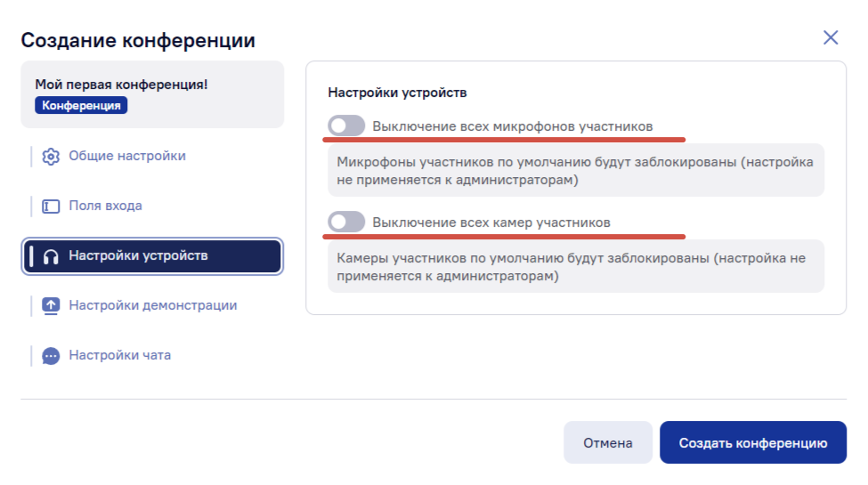
Task: Go to Настройки демонстрации section
Action: (152, 305)
